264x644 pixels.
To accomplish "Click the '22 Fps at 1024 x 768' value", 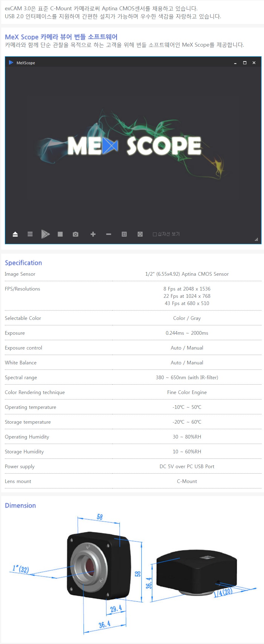I will pyautogui.click(x=187, y=296).
